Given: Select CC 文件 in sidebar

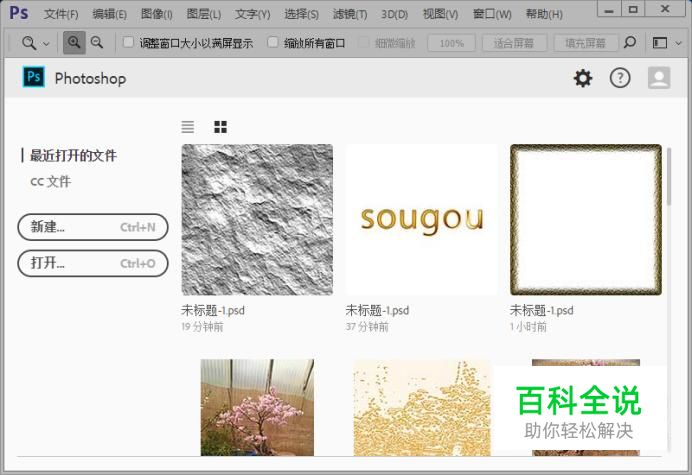Looking at the screenshot, I should click(x=50, y=181).
